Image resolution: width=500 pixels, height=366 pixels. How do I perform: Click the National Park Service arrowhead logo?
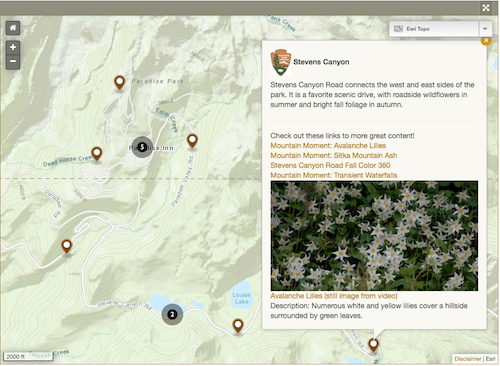pyautogui.click(x=281, y=62)
